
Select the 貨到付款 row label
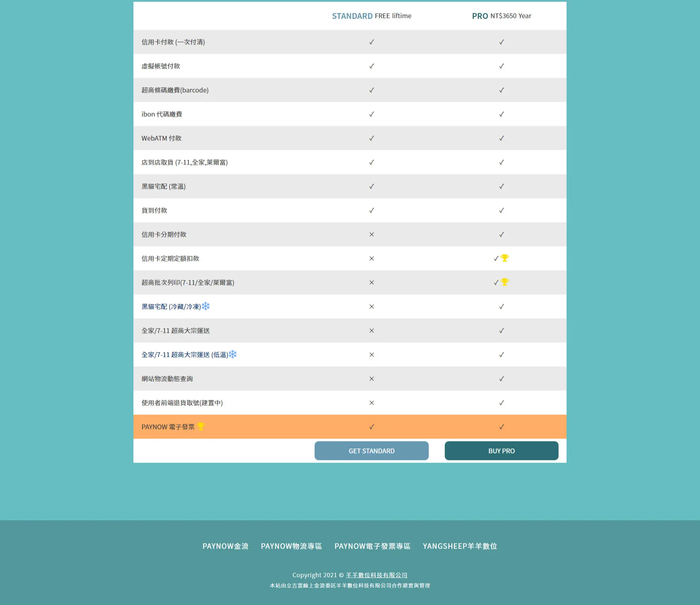pyautogui.click(x=154, y=210)
